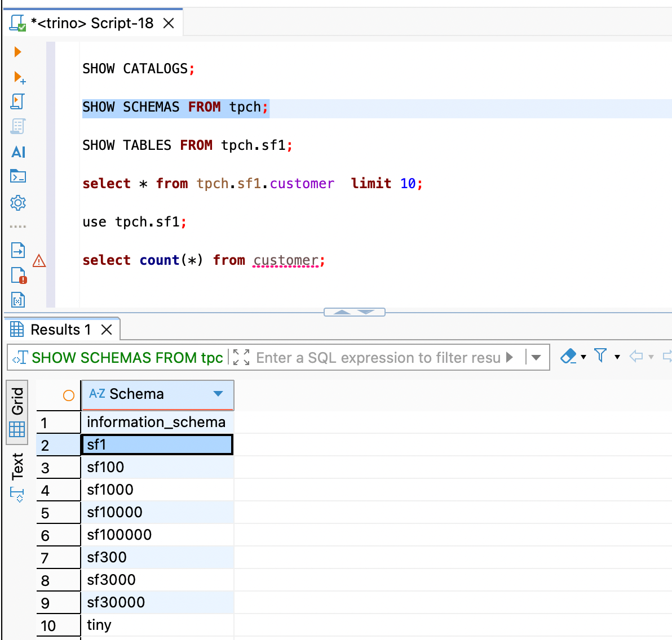Click the SHOW SCHEMAS FROM tpch statement in editor
672x640 pixels.
[175, 107]
